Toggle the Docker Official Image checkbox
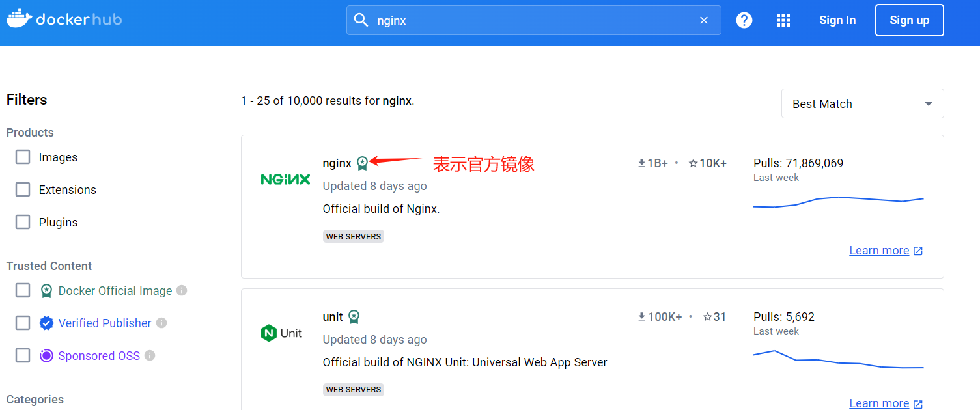 23,290
